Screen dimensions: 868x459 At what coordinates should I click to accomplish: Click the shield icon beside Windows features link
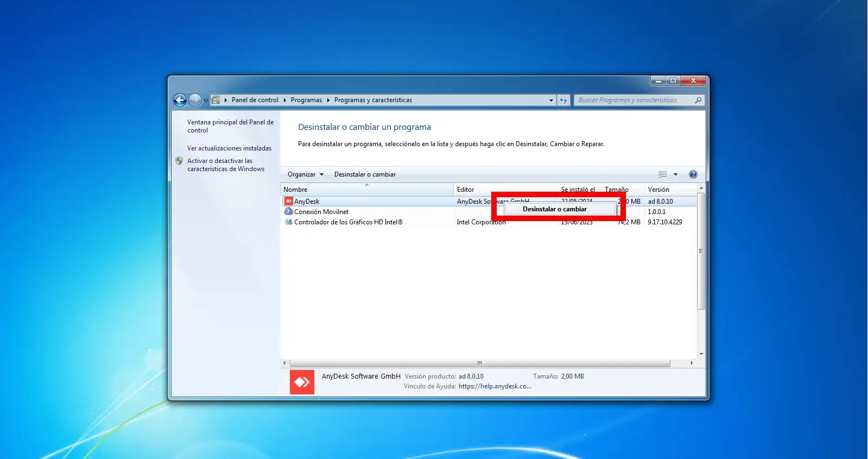pyautogui.click(x=179, y=161)
